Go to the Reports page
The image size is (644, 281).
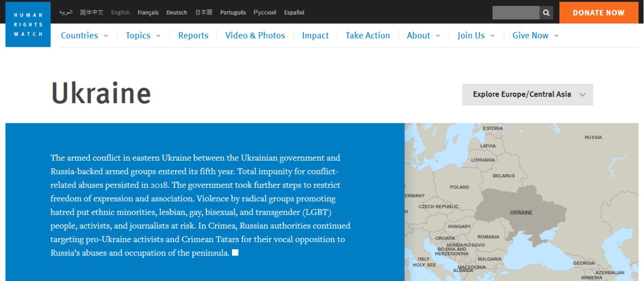(x=193, y=35)
